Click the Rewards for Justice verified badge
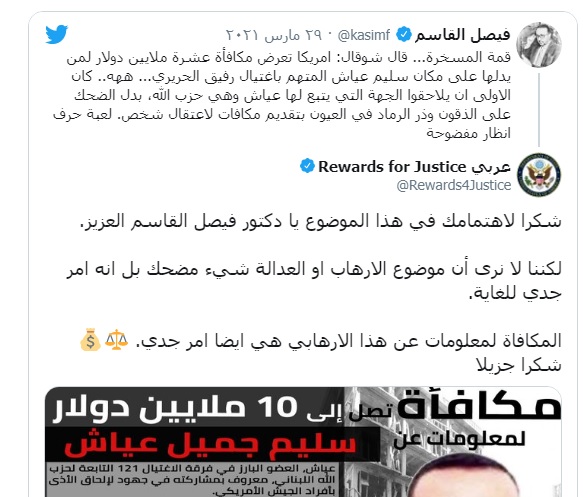 [x=307, y=166]
